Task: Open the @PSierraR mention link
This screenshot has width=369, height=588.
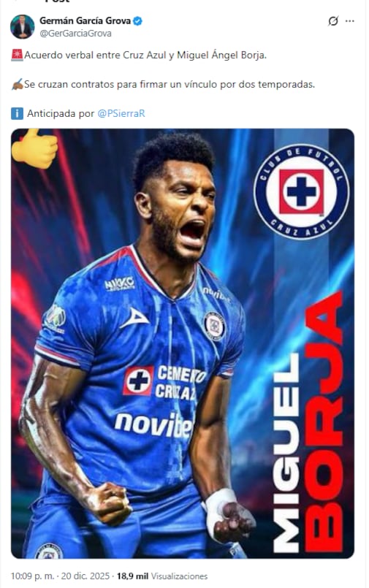Action: point(121,113)
